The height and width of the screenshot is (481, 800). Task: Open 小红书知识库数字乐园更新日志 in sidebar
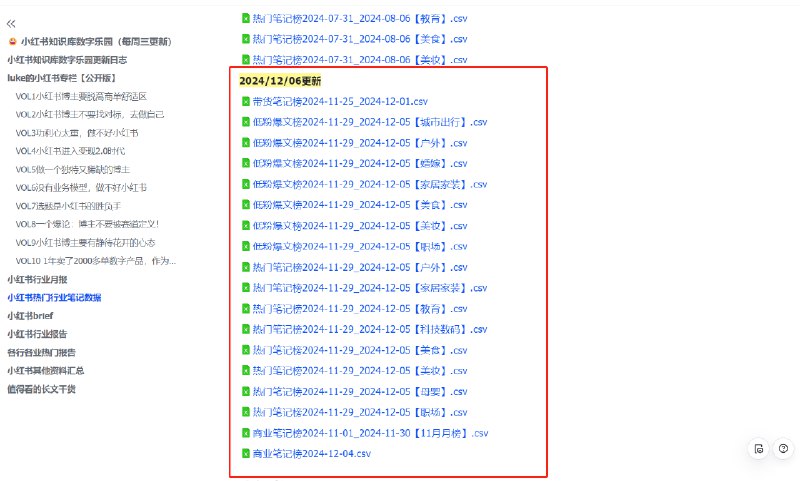click(67, 60)
